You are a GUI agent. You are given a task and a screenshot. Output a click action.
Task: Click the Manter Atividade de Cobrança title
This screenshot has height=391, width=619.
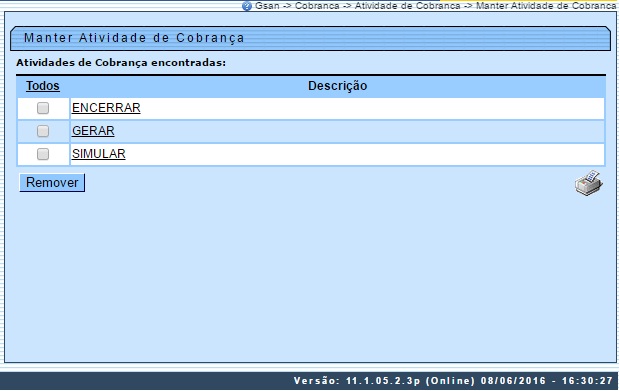click(x=134, y=38)
